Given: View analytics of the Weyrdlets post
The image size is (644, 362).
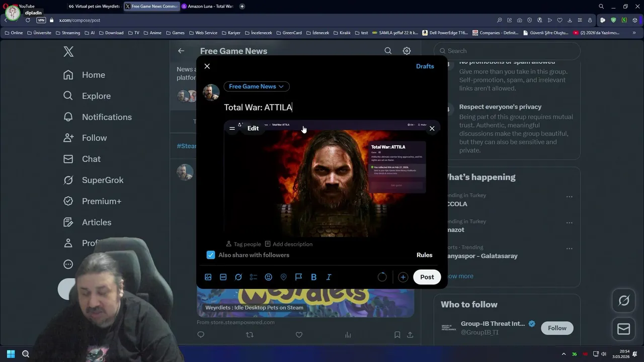Looking at the screenshot, I should point(348,335).
